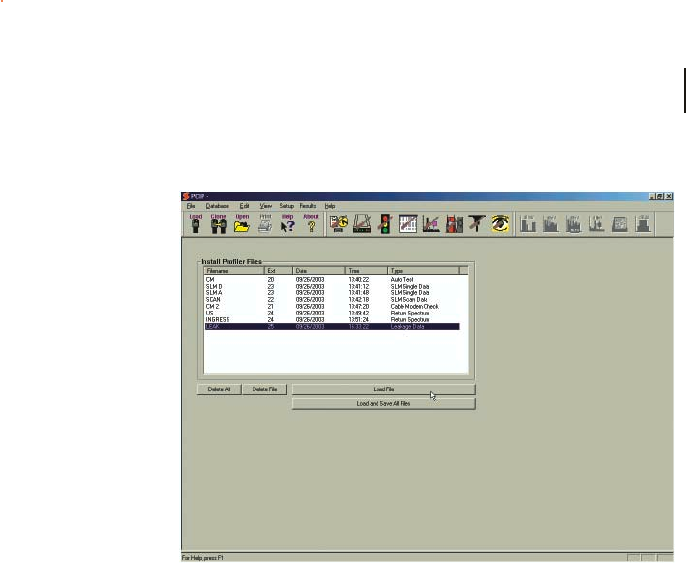Select the SCAN file row

click(332, 300)
